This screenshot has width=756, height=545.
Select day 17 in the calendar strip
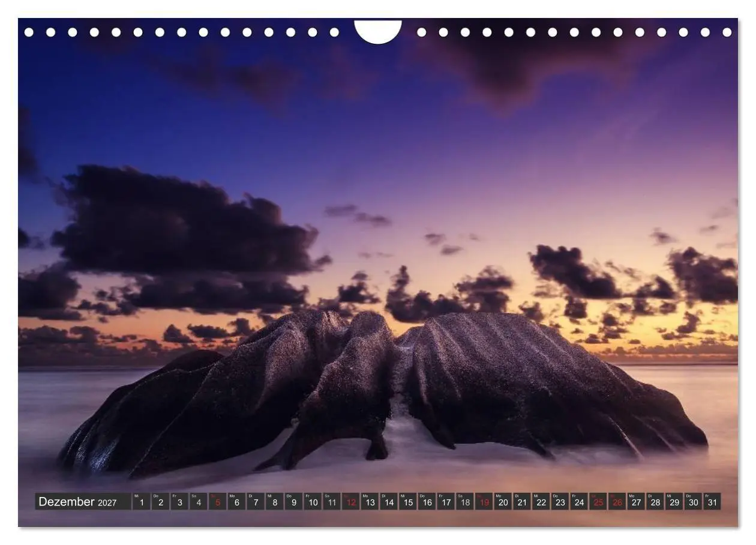(446, 502)
